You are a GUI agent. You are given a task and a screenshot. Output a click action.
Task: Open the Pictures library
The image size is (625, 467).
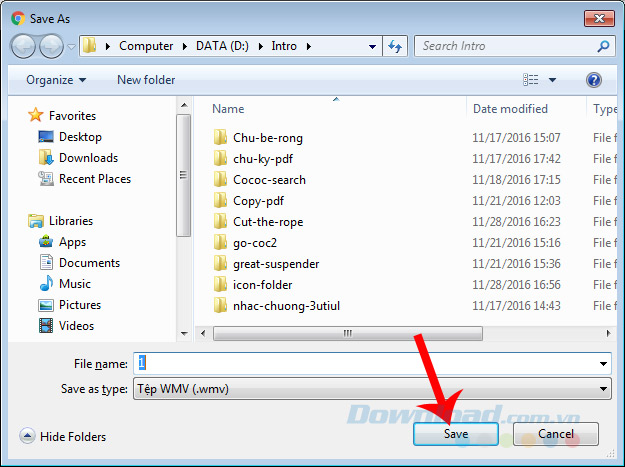click(80, 305)
